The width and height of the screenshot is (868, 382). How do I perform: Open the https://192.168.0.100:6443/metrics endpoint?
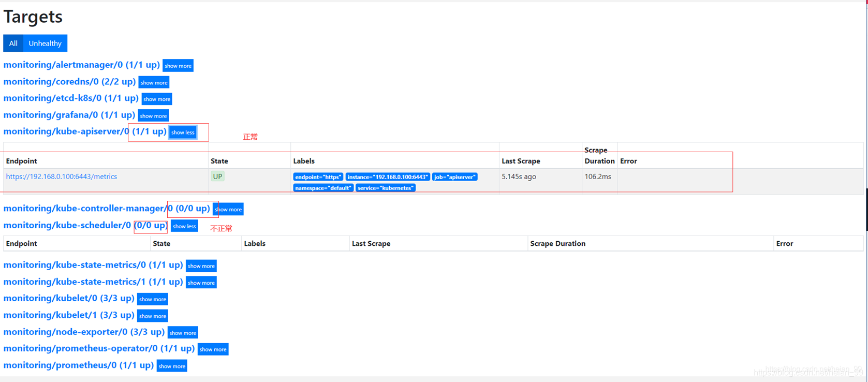[62, 177]
